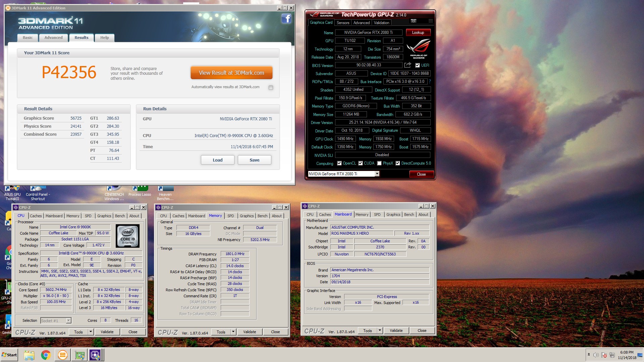The height and width of the screenshot is (362, 644).
Task: Toggle the PhysX checkbox
Action: point(379,163)
